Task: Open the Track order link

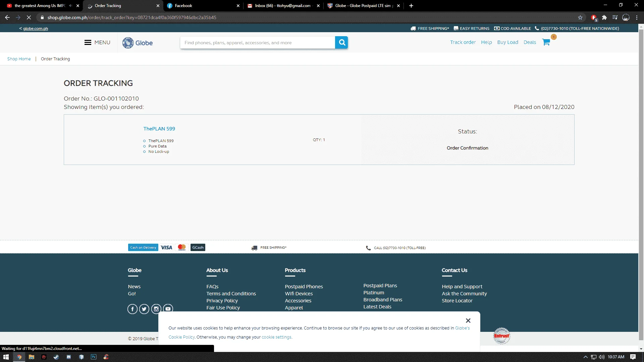Action: pyautogui.click(x=463, y=42)
